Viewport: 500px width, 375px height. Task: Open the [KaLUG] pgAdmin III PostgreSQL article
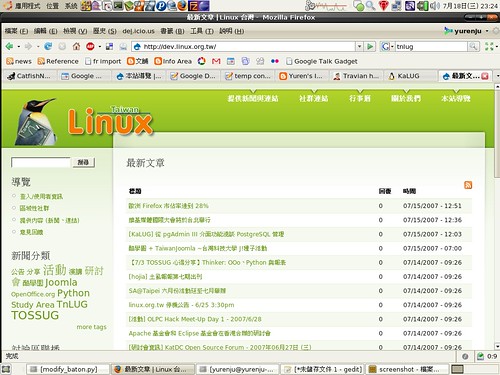(206, 234)
